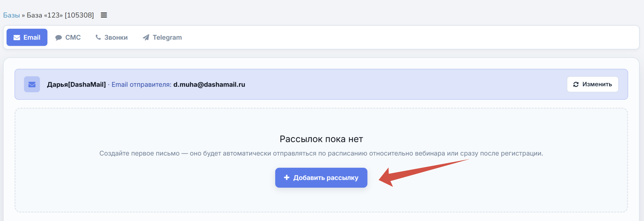Viewport: 644px width, 221px height.
Task: Click the sender name Дарья[DashaMail]
Action: click(x=77, y=84)
